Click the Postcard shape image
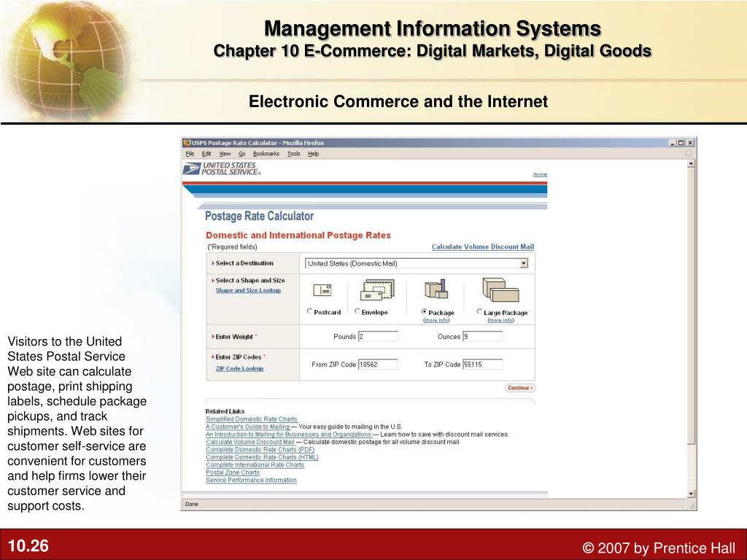The image size is (747, 560). pyautogui.click(x=322, y=289)
